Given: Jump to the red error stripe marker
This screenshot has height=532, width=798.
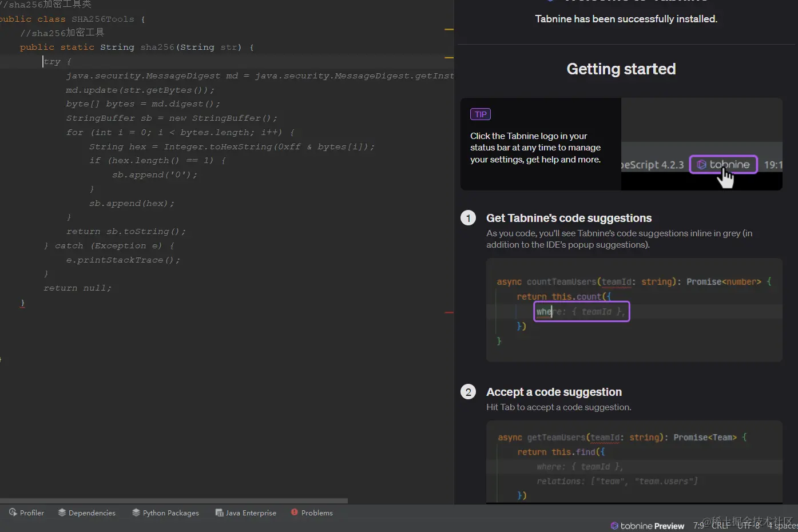Looking at the screenshot, I should 449,312.
